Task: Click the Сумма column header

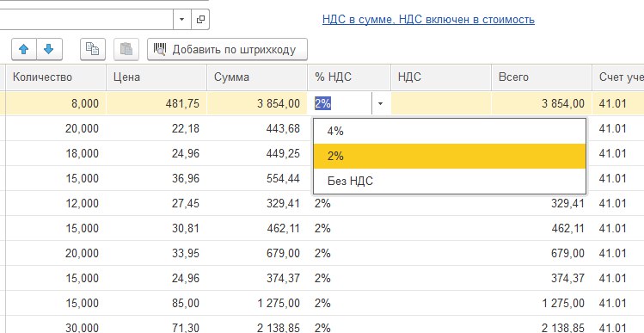Action: [x=257, y=77]
